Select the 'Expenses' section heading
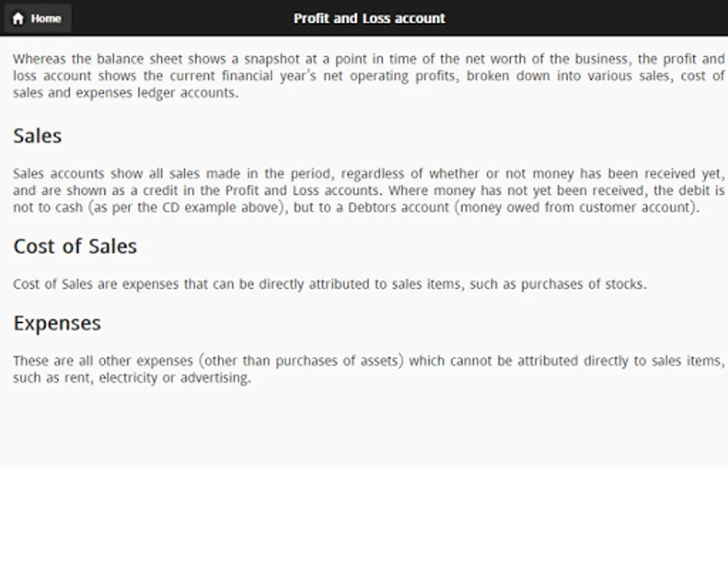This screenshot has width=728, height=586. 57,323
